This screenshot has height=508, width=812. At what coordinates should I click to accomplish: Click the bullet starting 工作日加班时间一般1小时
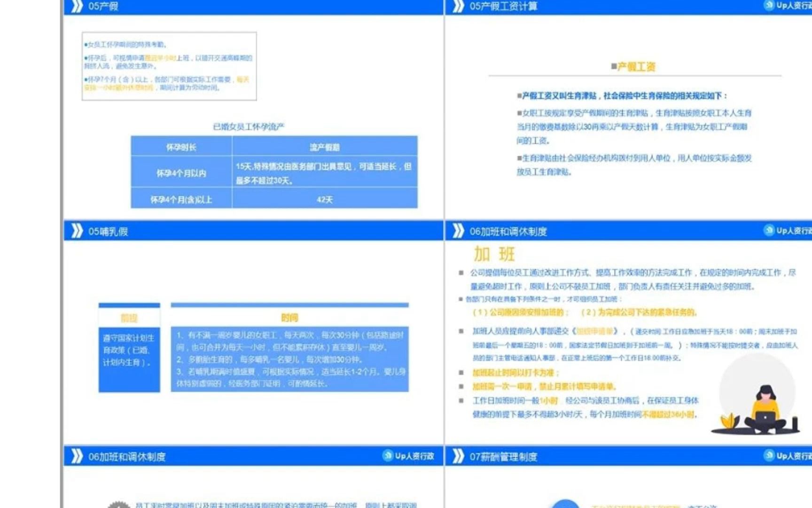pos(585,407)
